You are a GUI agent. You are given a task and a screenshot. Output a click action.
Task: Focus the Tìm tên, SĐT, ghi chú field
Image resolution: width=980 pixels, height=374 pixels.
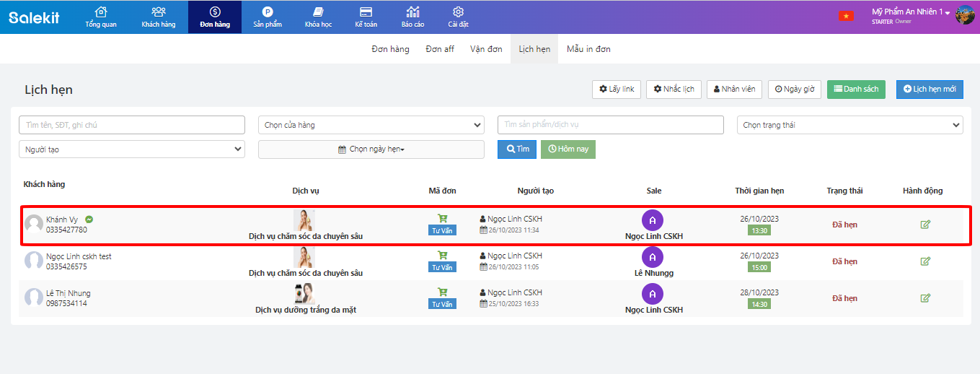click(x=131, y=125)
